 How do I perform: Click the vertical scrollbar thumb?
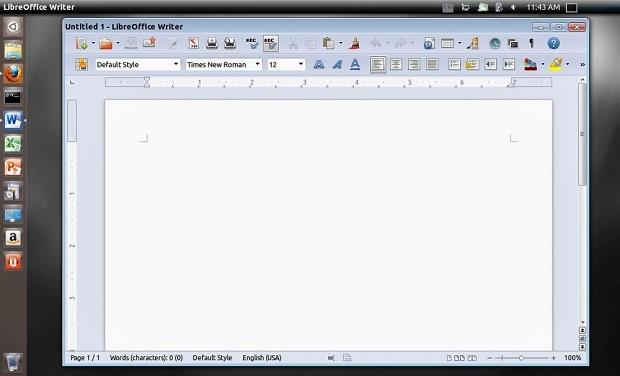point(582,134)
